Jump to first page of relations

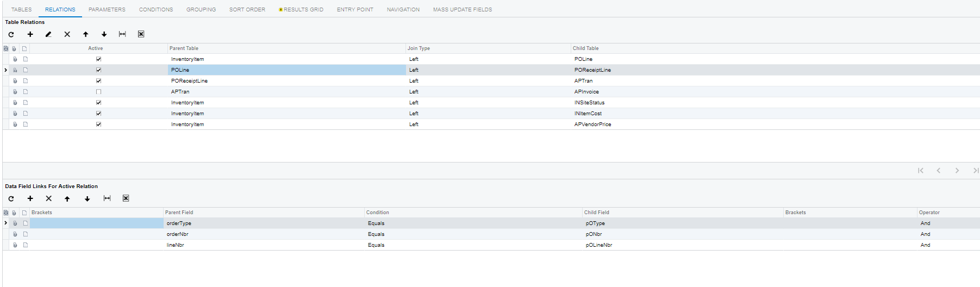(x=921, y=171)
